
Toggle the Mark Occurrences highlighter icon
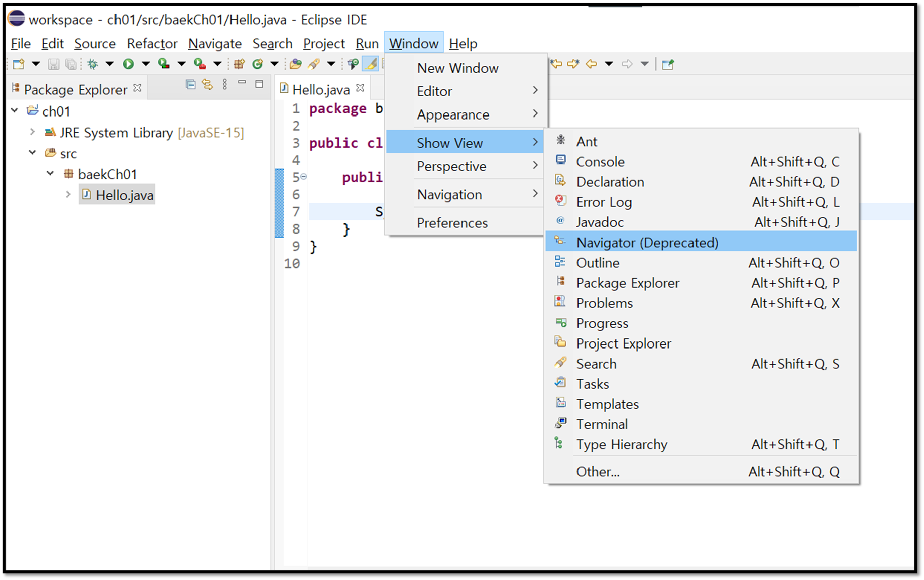(x=371, y=64)
